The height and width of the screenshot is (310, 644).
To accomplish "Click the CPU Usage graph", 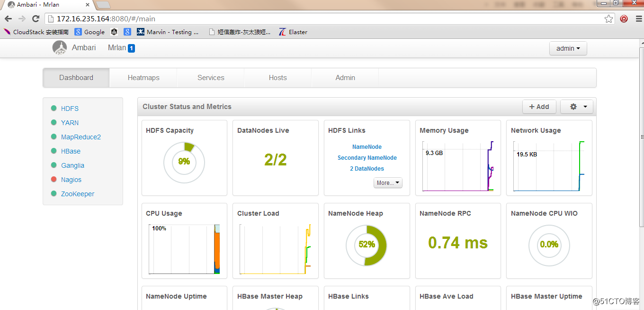I will pyautogui.click(x=184, y=249).
